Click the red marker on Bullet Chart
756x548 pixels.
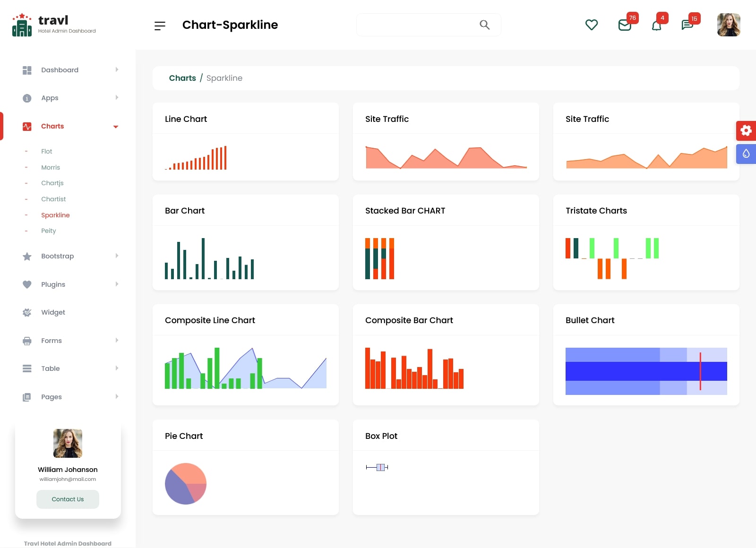point(700,371)
